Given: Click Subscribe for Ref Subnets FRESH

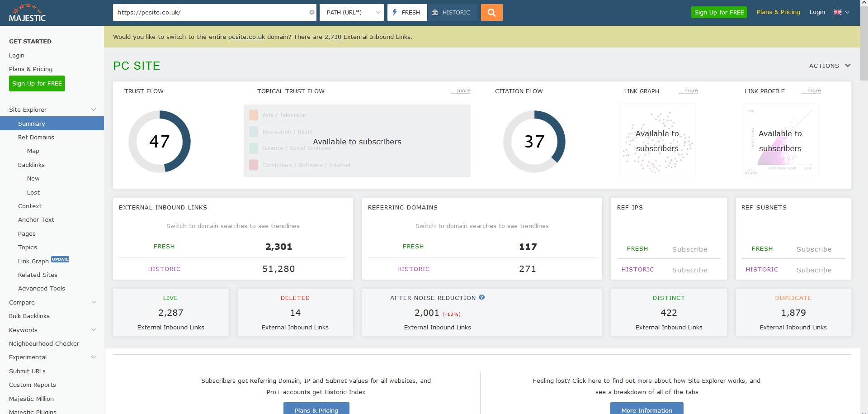Looking at the screenshot, I should [x=814, y=249].
